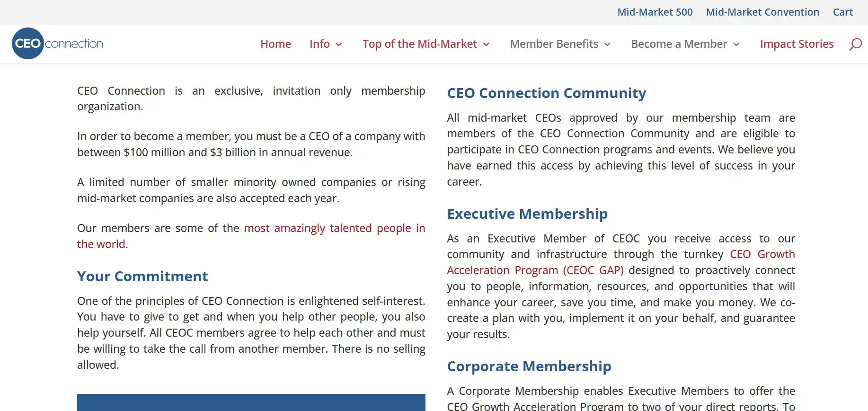868x411 pixels.
Task: Expand the Top of the Mid-Market dropdown
Action: [x=486, y=45]
